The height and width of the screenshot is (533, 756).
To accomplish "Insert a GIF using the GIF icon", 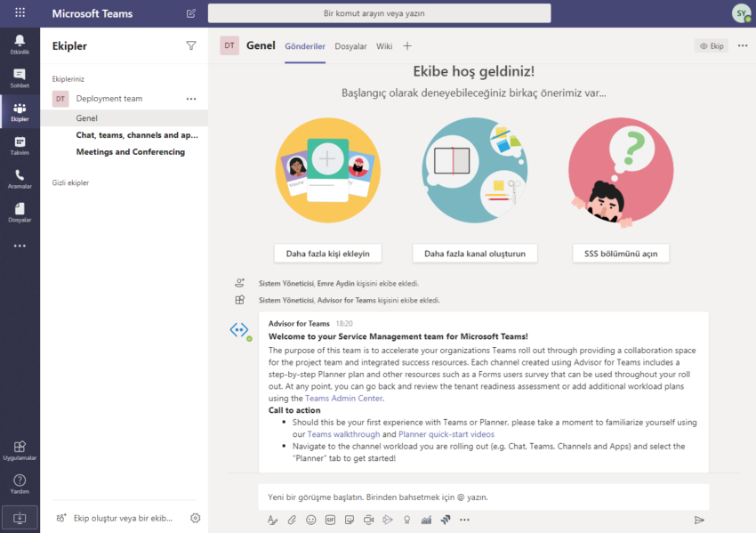I will coord(330,520).
